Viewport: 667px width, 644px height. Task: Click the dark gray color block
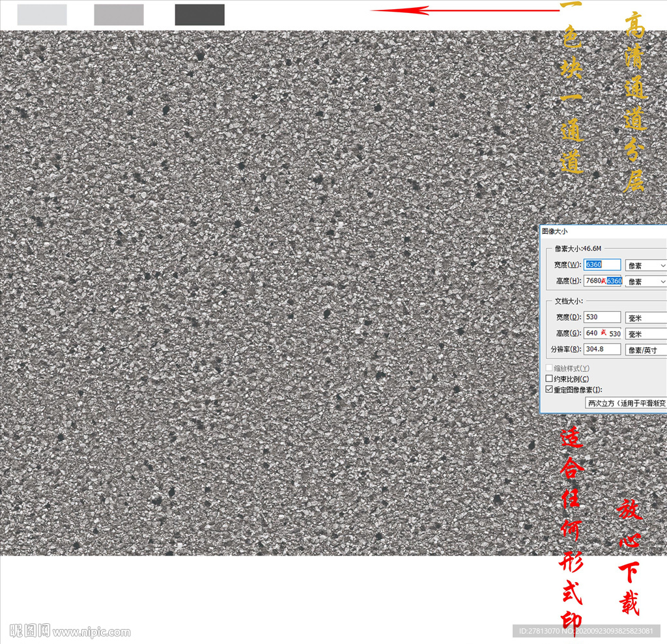pyautogui.click(x=200, y=15)
